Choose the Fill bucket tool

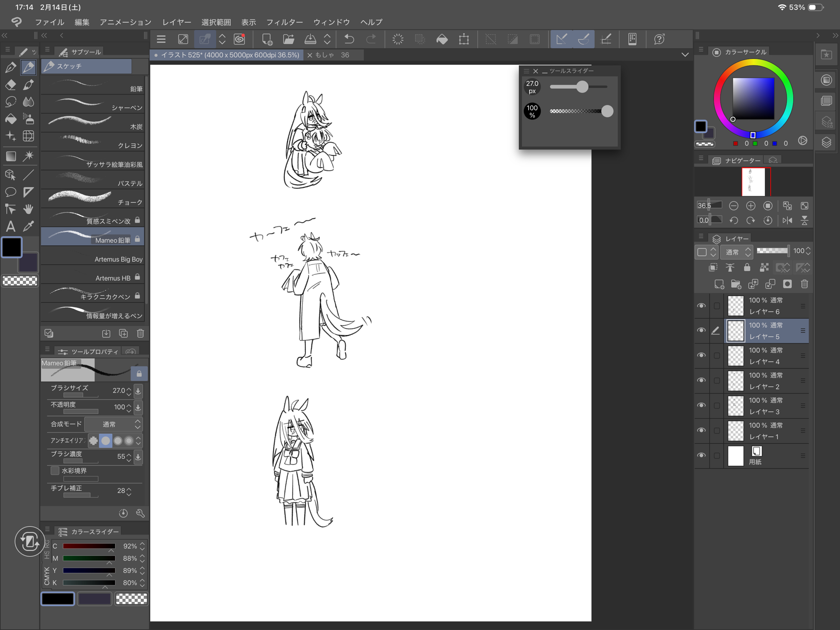pyautogui.click(x=10, y=119)
